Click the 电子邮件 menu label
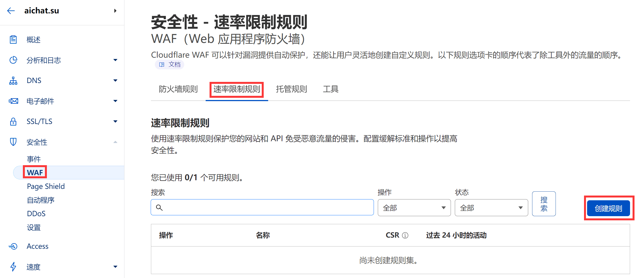This screenshot has height=278, width=644. (40, 101)
